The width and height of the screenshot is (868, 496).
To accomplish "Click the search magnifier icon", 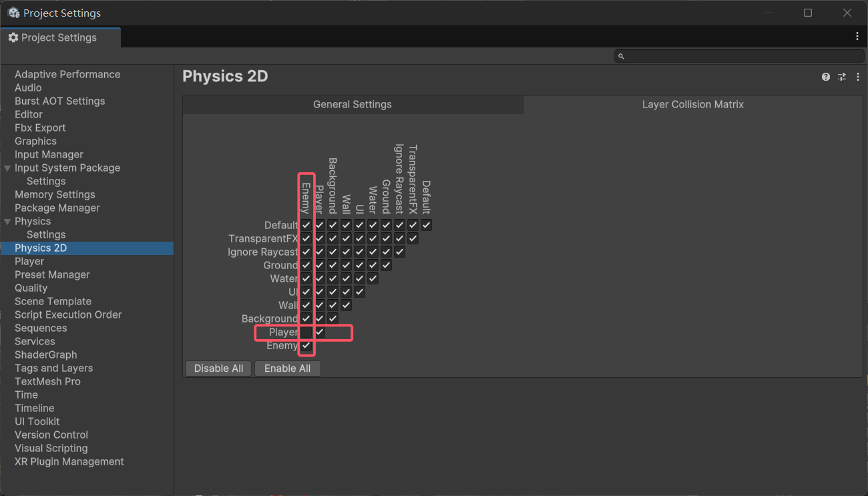I will [x=621, y=57].
